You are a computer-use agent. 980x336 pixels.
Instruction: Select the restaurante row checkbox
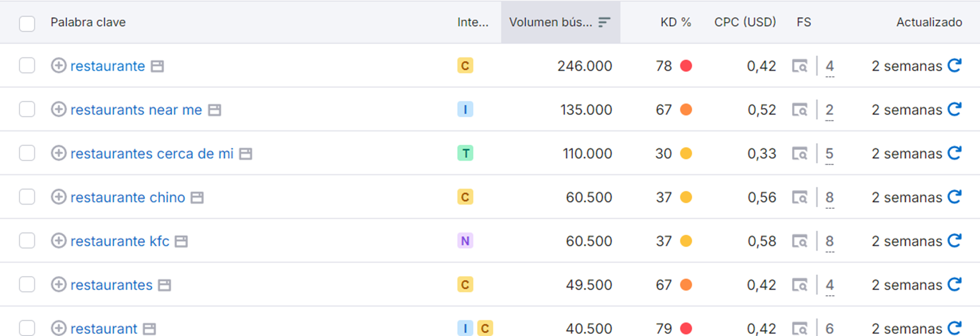(x=27, y=66)
